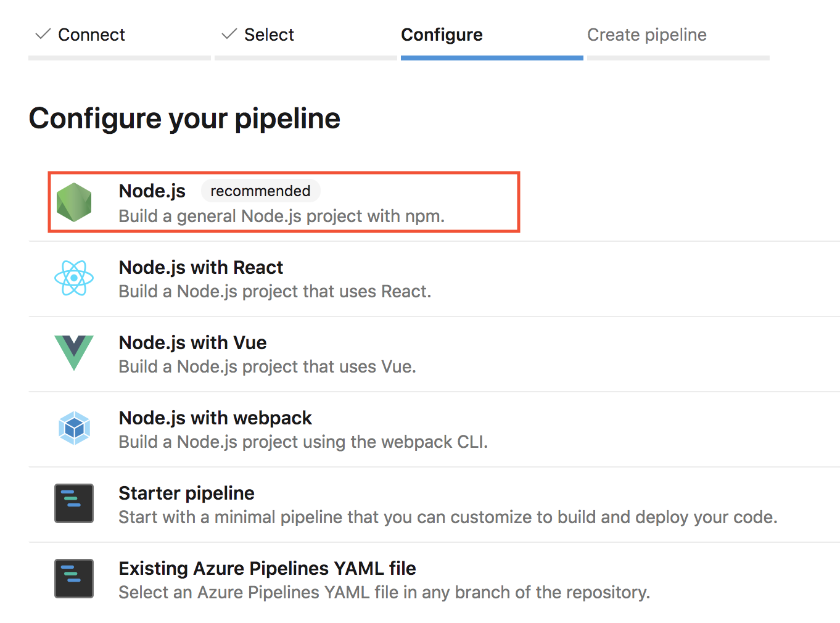Viewport: 840px width, 623px height.
Task: Select Node.js with React option
Action: point(201,268)
